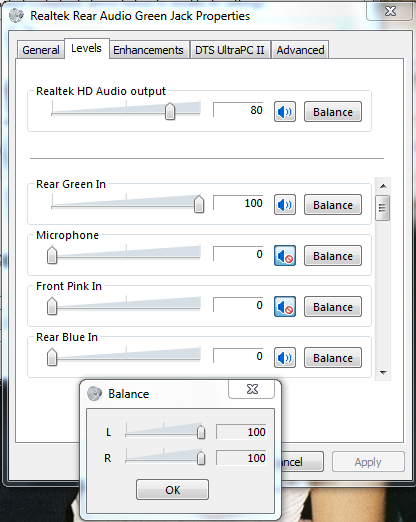The image size is (416, 522).
Task: Mute the Rear Blue In speaker
Action: [x=285, y=358]
